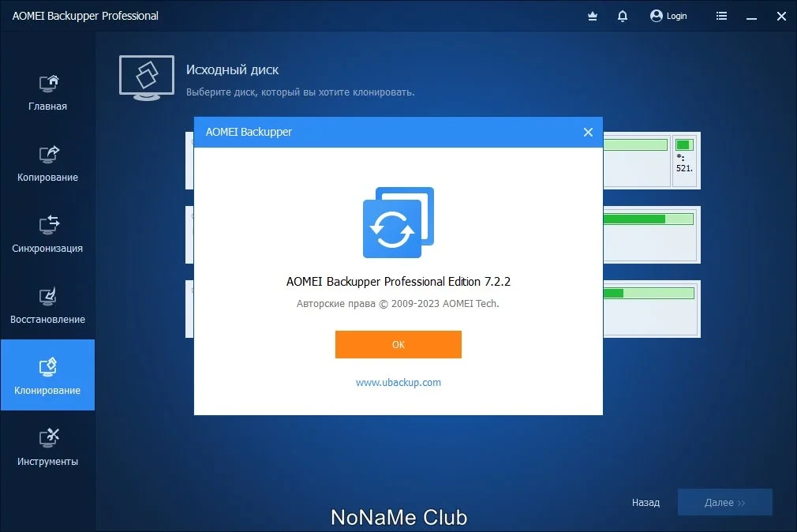Image resolution: width=797 pixels, height=532 pixels.
Task: Click the Назад back button
Action: (x=645, y=503)
